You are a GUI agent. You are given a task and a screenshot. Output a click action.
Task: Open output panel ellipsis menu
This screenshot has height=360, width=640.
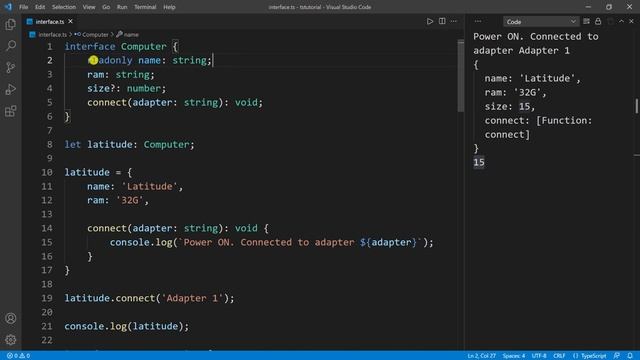coord(478,21)
